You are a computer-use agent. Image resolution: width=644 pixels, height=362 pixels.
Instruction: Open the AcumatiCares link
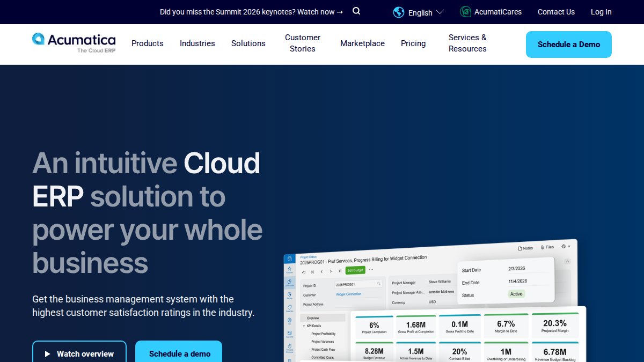click(491, 12)
